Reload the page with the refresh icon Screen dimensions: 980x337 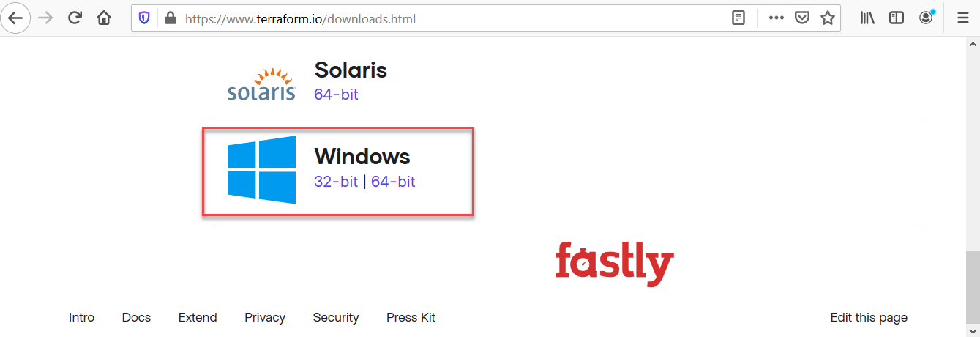(75, 18)
